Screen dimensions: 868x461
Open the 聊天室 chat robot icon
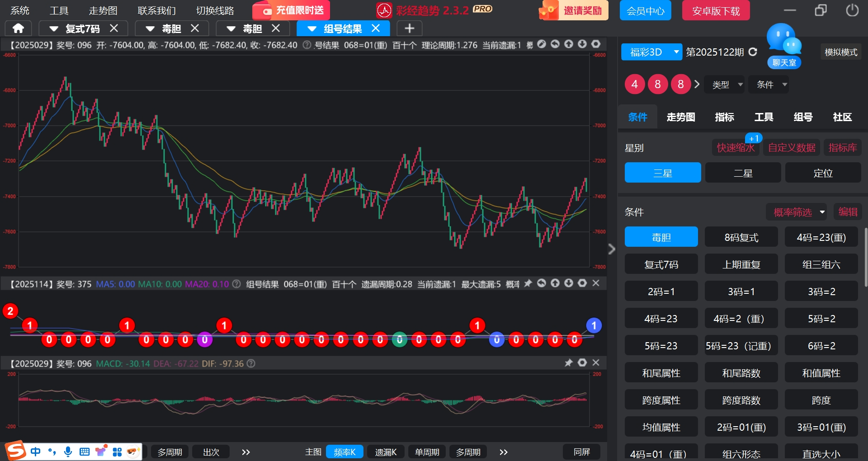pos(784,46)
